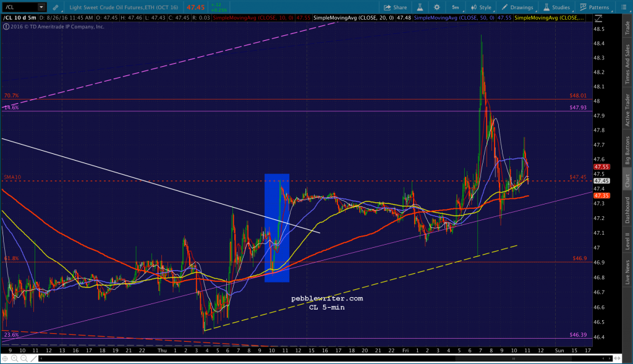Click the copyright info icon
The width and height of the screenshot is (633, 364).
tap(6, 27)
